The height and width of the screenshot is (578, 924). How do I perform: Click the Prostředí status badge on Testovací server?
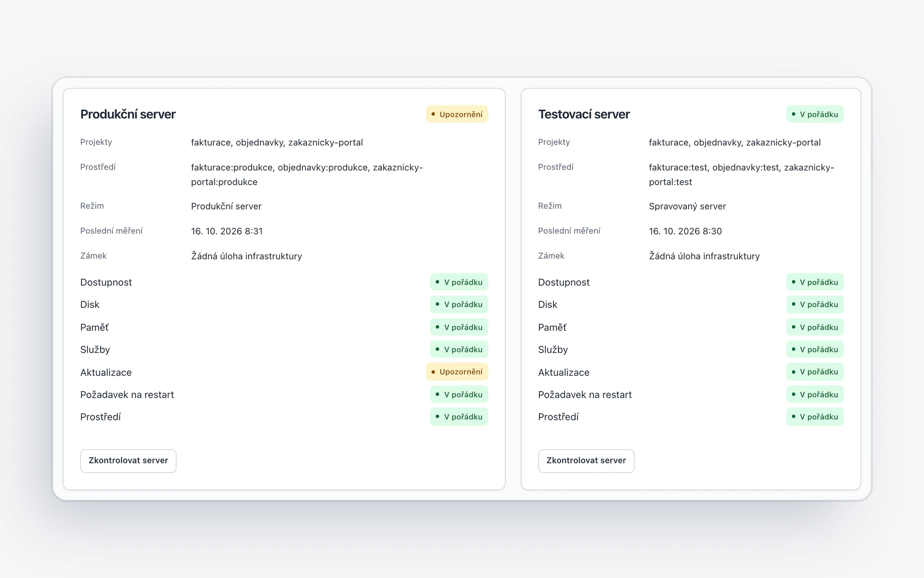pos(815,417)
